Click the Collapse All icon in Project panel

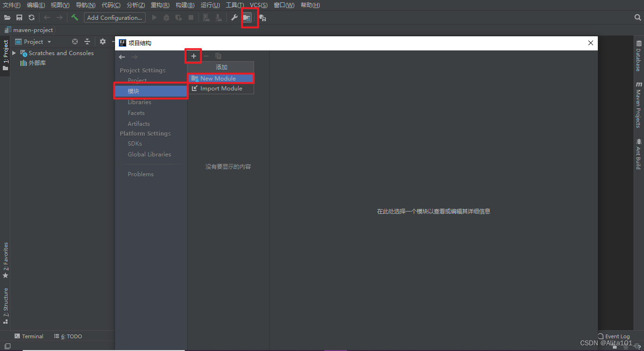[87, 41]
